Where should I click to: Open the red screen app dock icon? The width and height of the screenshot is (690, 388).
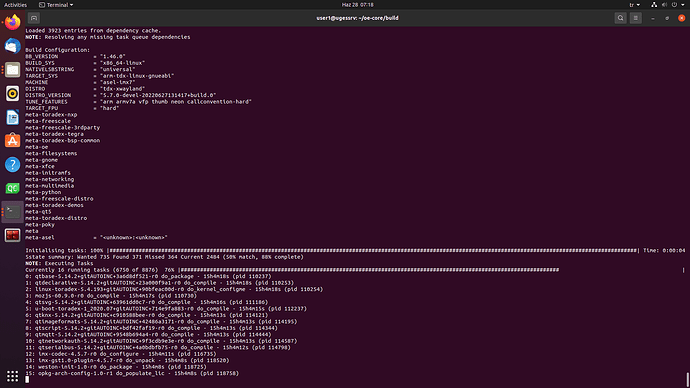coord(12,235)
